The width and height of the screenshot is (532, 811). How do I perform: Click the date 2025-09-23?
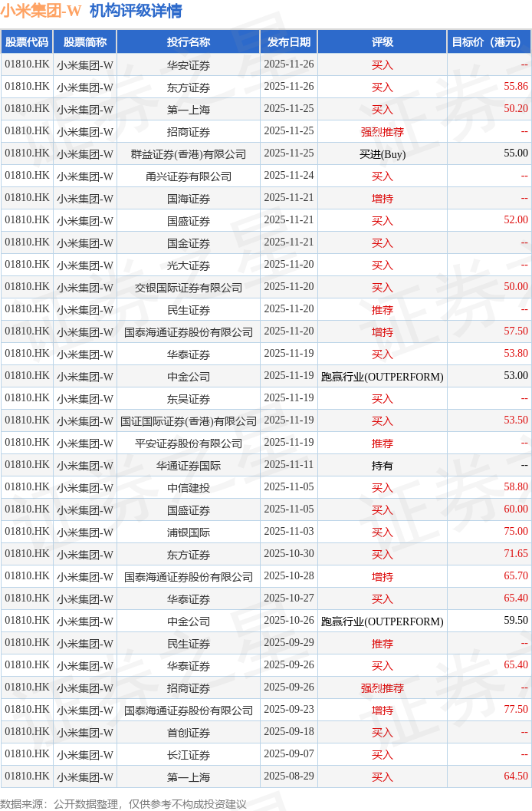point(289,709)
